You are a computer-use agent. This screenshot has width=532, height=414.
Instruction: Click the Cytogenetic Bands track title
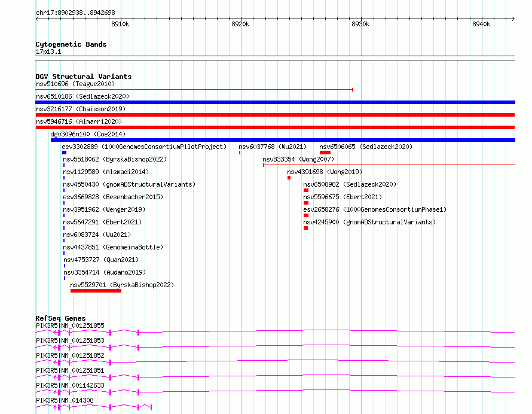[71, 44]
